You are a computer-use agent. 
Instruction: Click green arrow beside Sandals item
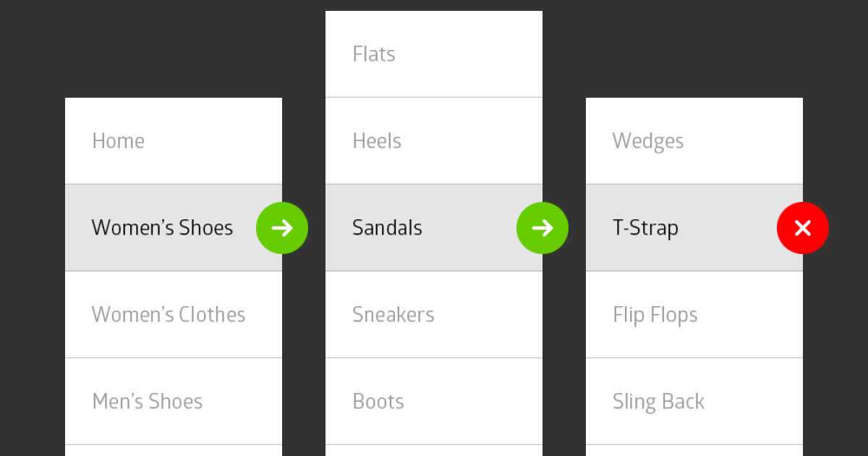(x=542, y=228)
